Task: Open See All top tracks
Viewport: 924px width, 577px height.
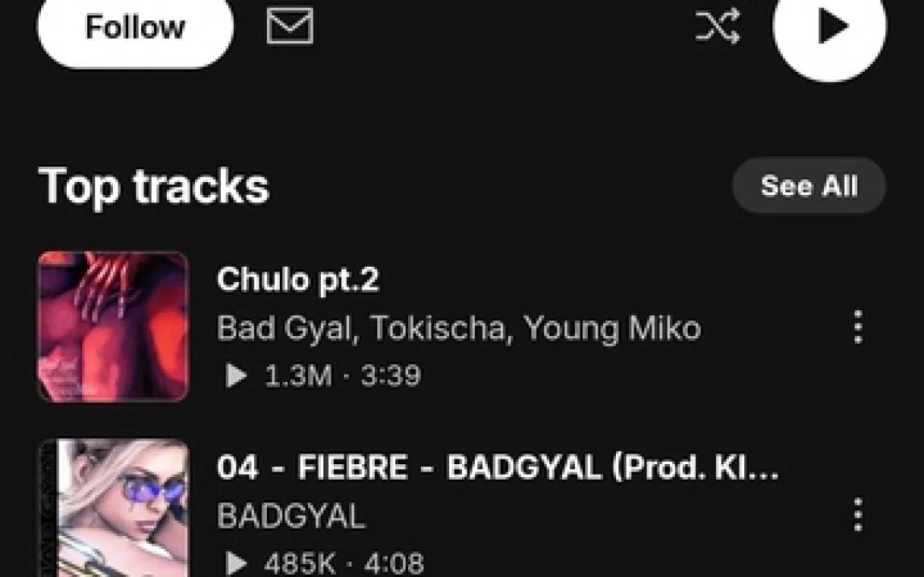Action: click(809, 185)
